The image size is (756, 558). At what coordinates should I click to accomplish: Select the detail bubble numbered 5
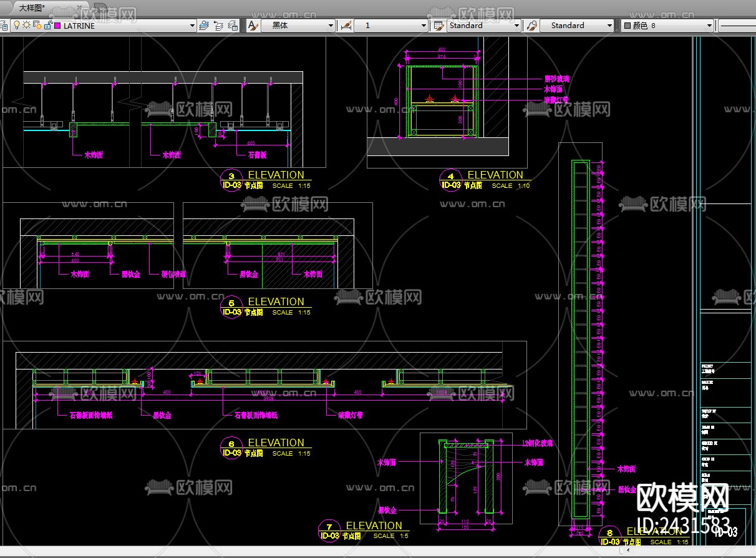pos(231,306)
